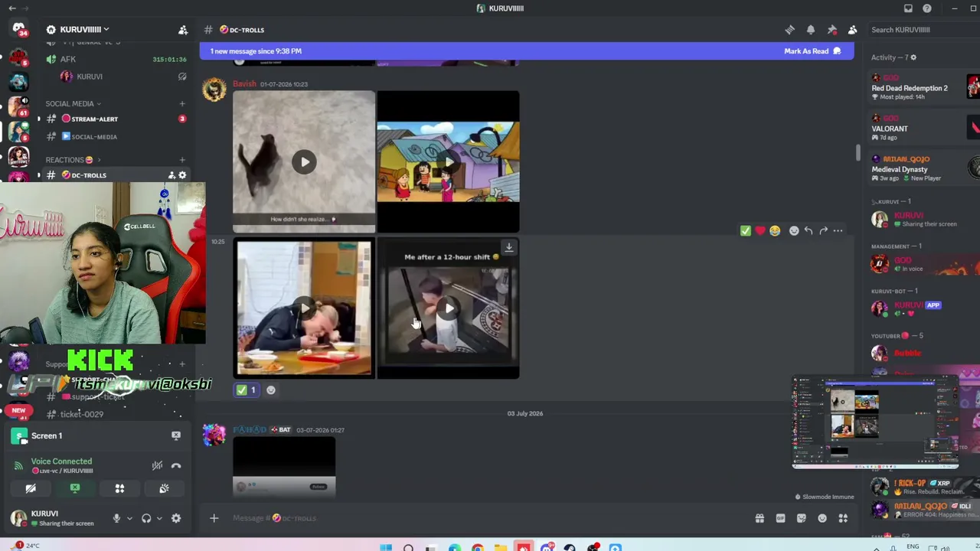Open headphone output options arrow

click(158, 518)
